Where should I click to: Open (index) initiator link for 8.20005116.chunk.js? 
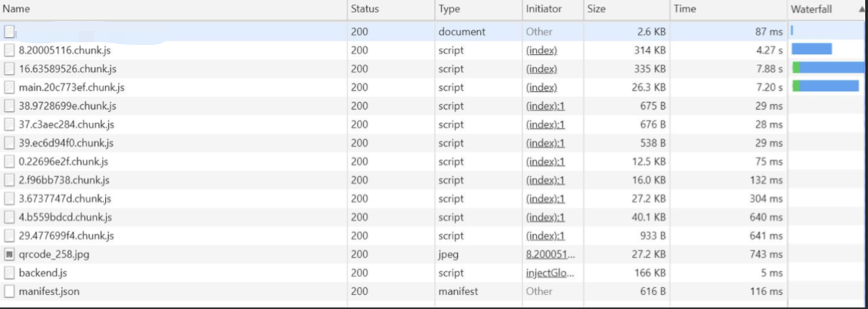(x=541, y=50)
